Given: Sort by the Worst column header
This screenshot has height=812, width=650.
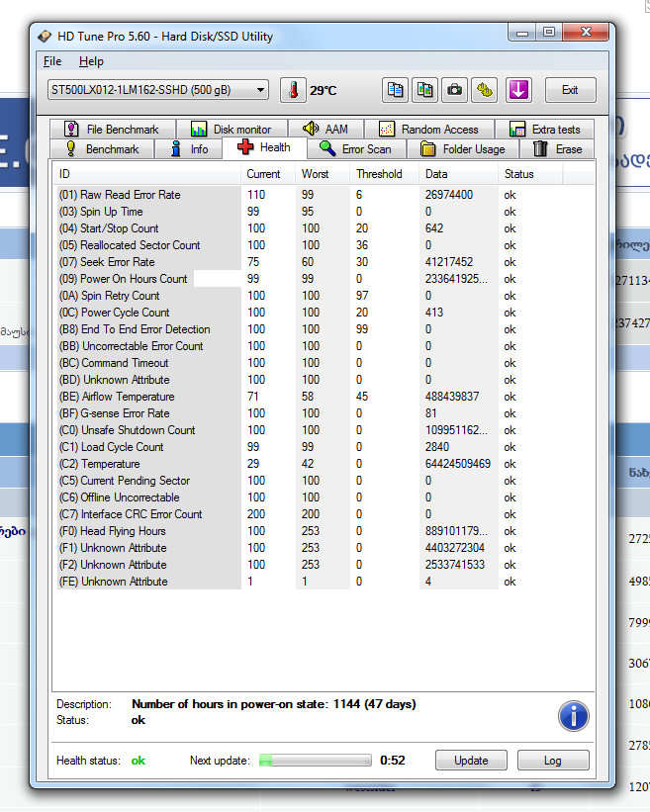Looking at the screenshot, I should pyautogui.click(x=324, y=174).
